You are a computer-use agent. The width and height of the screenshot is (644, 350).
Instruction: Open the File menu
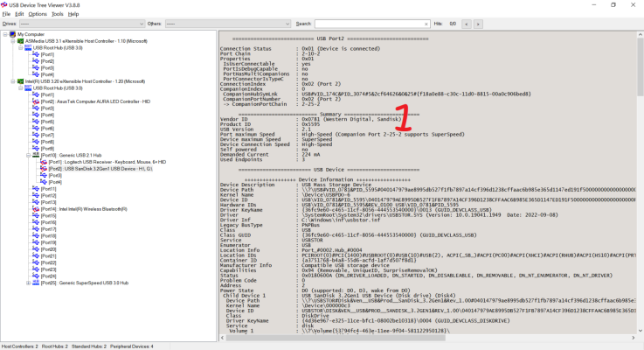coord(6,14)
